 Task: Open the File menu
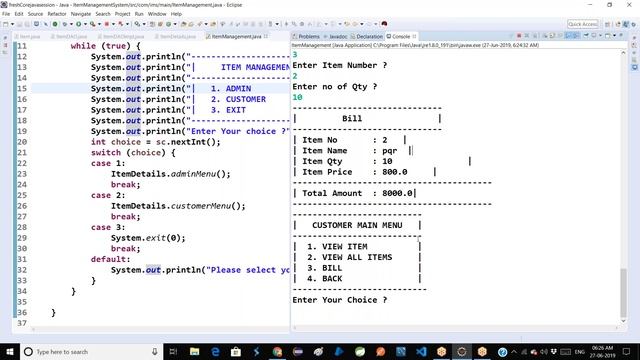(6, 14)
